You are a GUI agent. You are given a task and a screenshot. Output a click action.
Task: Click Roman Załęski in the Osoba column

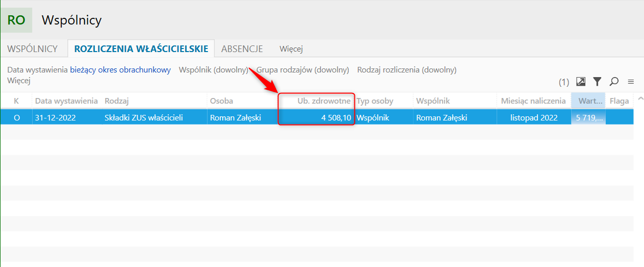click(x=242, y=117)
